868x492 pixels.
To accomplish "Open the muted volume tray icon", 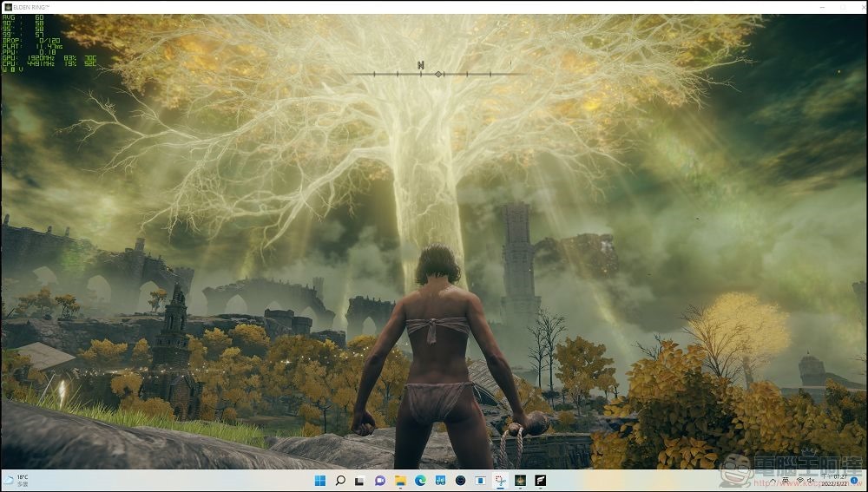I will tap(811, 481).
